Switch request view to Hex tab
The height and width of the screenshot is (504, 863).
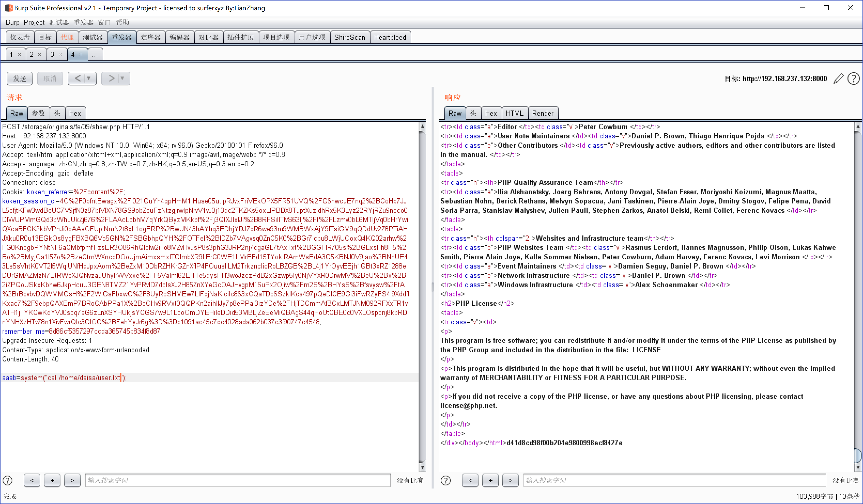click(75, 113)
